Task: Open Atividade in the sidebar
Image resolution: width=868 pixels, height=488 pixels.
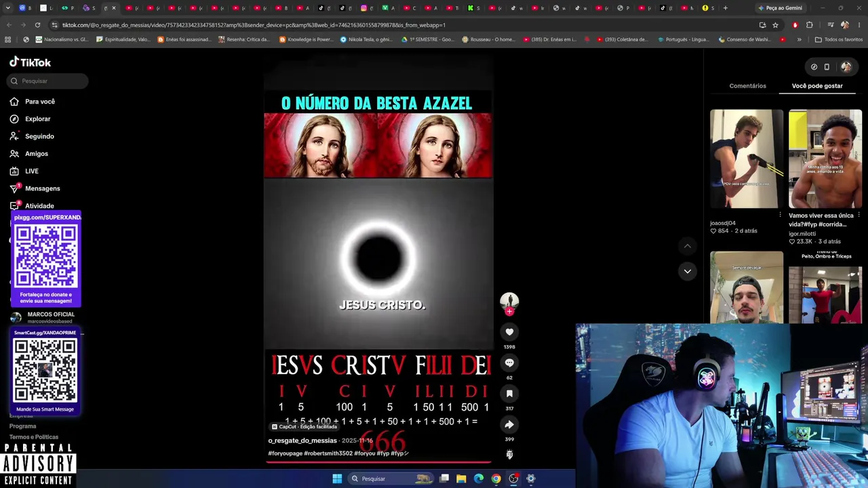Action: [x=32, y=205]
